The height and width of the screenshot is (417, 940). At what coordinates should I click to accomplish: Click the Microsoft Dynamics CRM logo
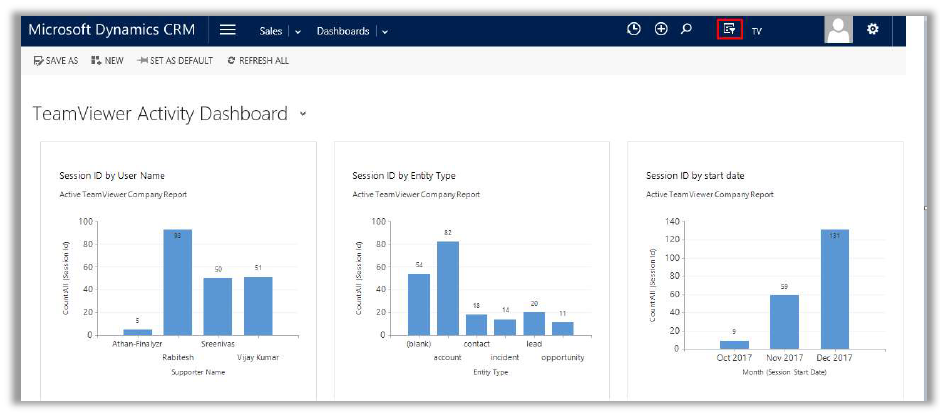111,30
